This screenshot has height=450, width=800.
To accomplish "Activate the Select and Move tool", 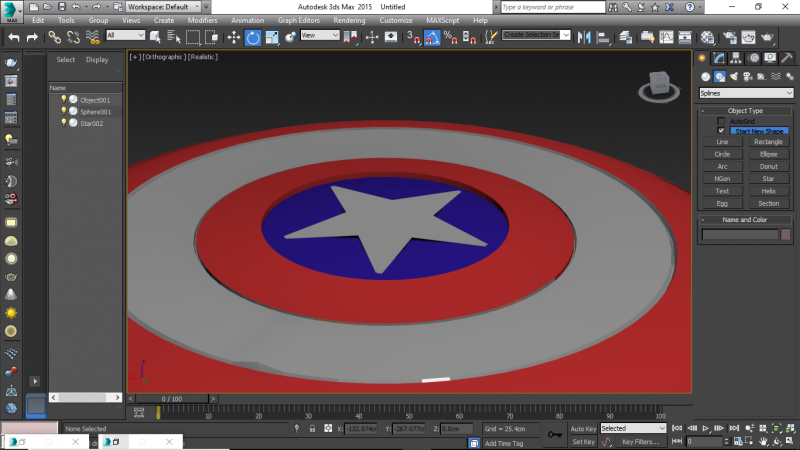I will (x=234, y=37).
